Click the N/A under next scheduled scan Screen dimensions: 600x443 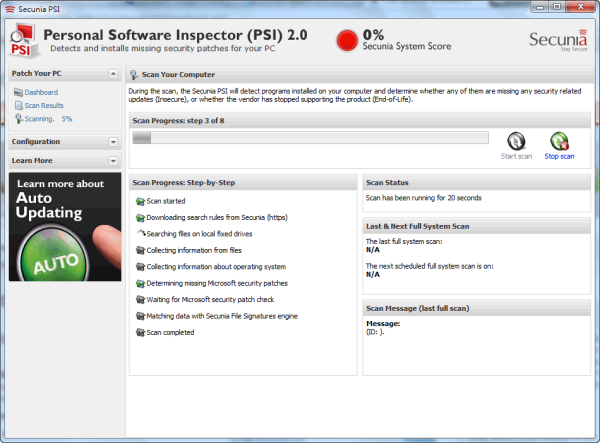[373, 274]
